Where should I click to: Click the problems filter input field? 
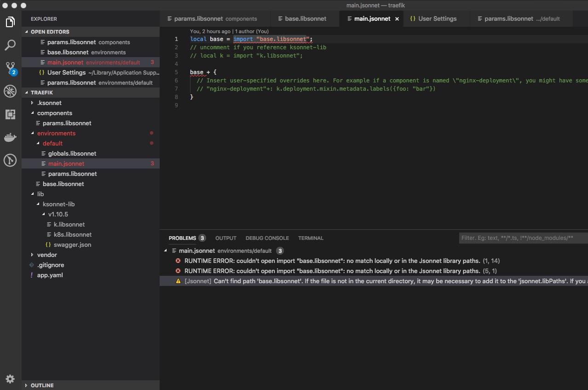[x=523, y=238]
